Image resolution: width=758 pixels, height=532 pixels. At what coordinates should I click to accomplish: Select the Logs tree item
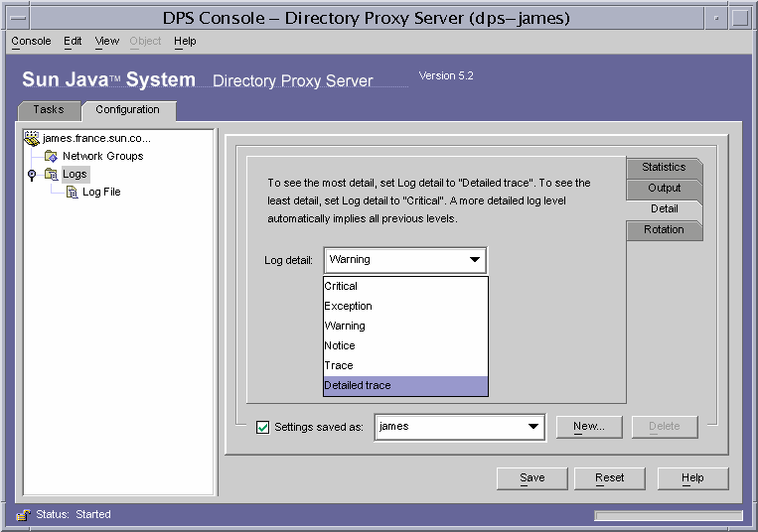[x=75, y=174]
